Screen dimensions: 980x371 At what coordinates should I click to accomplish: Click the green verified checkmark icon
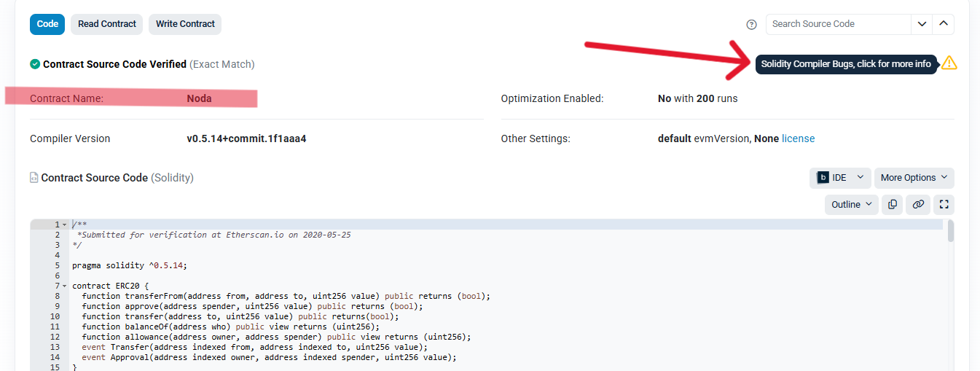pyautogui.click(x=35, y=64)
